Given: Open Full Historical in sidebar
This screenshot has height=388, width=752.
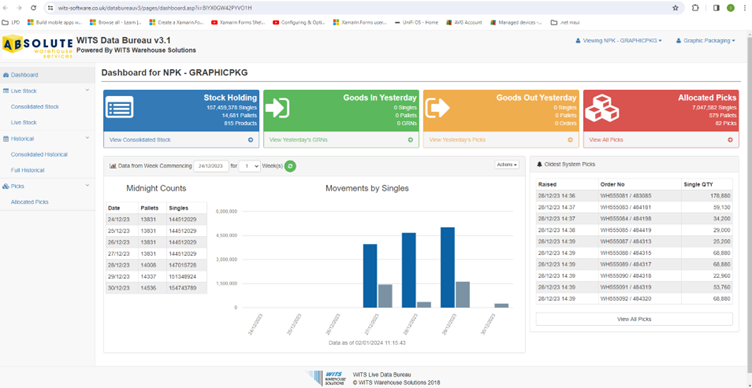Looking at the screenshot, I should coord(27,170).
